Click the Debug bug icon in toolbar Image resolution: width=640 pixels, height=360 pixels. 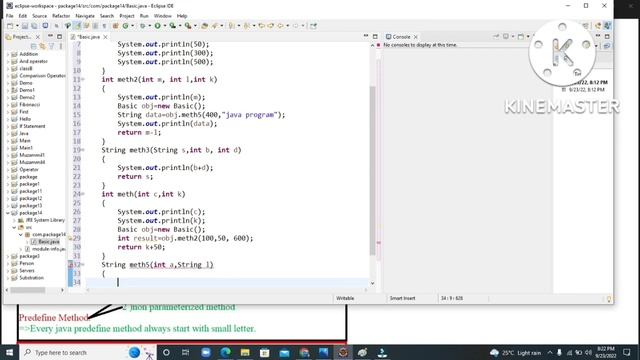(142, 26)
